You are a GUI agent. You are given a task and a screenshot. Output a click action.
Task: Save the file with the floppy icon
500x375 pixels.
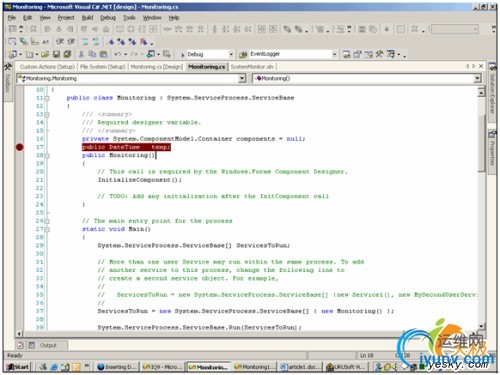click(56, 54)
